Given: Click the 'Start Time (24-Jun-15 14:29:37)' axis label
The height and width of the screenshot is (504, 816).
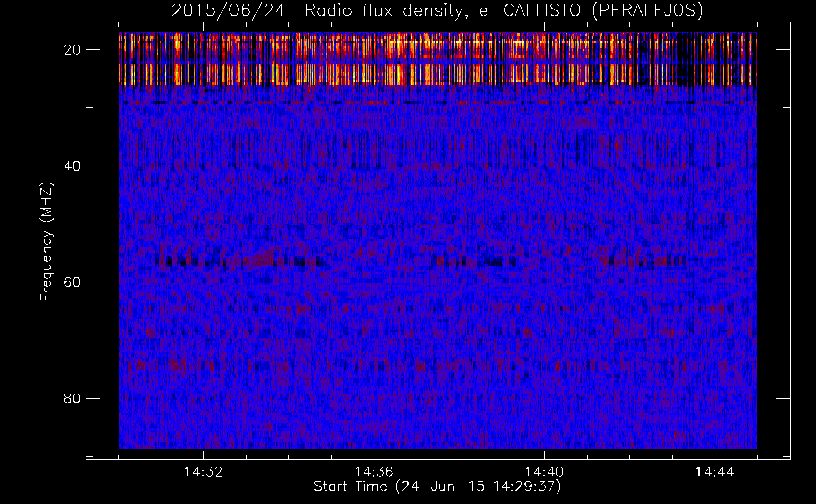Looking at the screenshot, I should click(437, 487).
